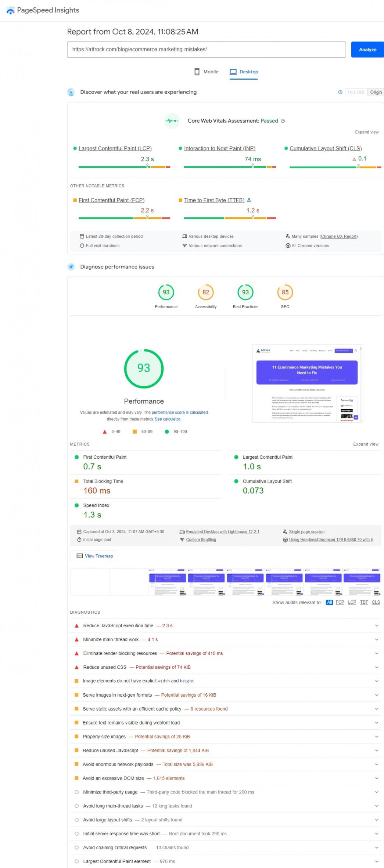Click the Largest Contentful Paint distribution bar
Viewport: 384px width, 868px height.
[124, 167]
